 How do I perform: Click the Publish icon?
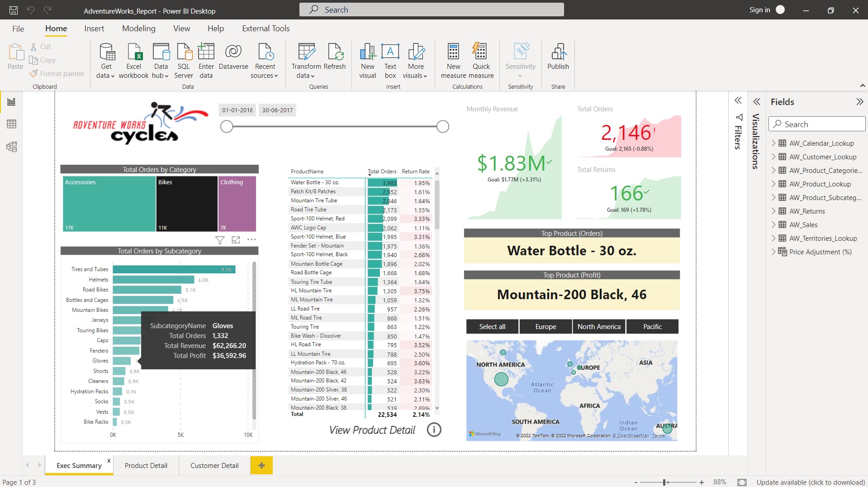558,52
